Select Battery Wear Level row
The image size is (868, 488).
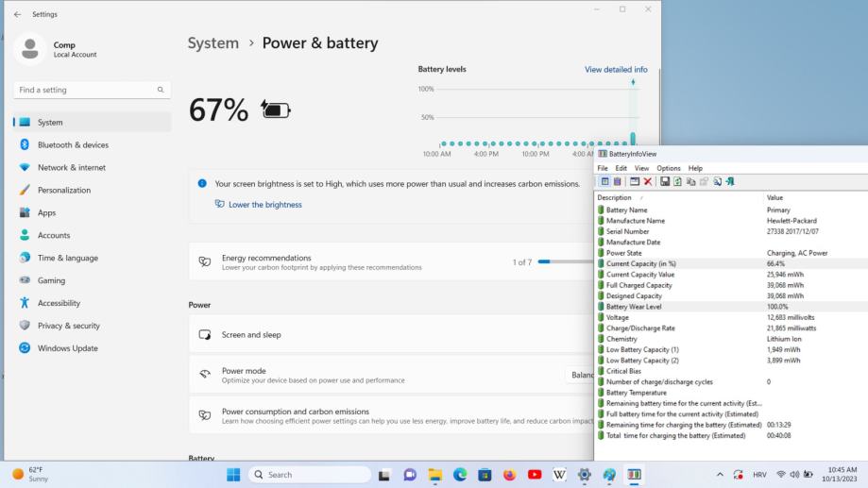tap(731, 307)
